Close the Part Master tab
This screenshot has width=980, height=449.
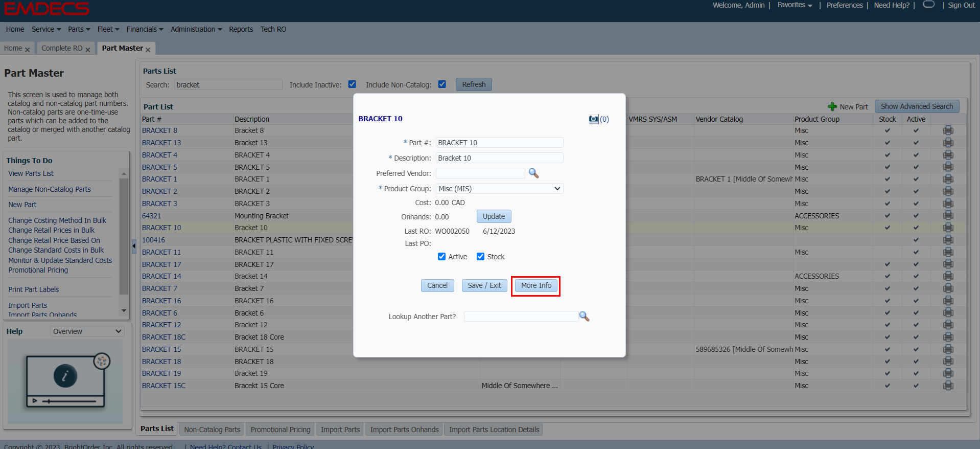tap(148, 50)
